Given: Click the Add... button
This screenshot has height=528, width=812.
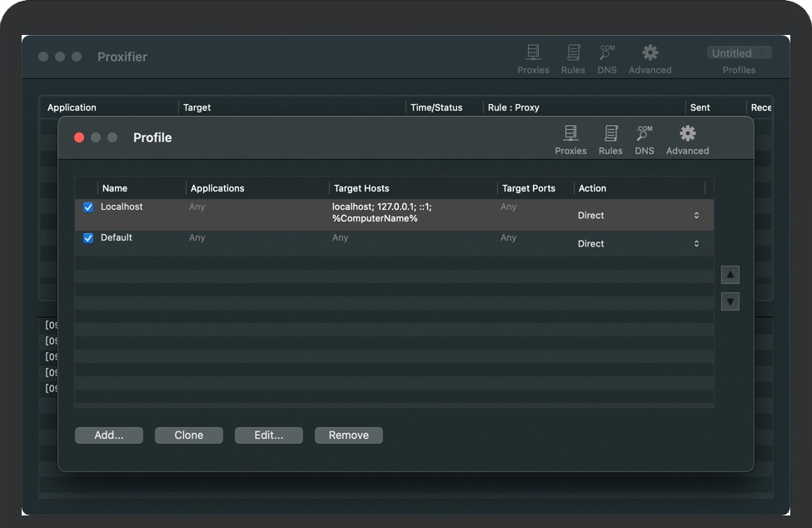Looking at the screenshot, I should pos(109,436).
